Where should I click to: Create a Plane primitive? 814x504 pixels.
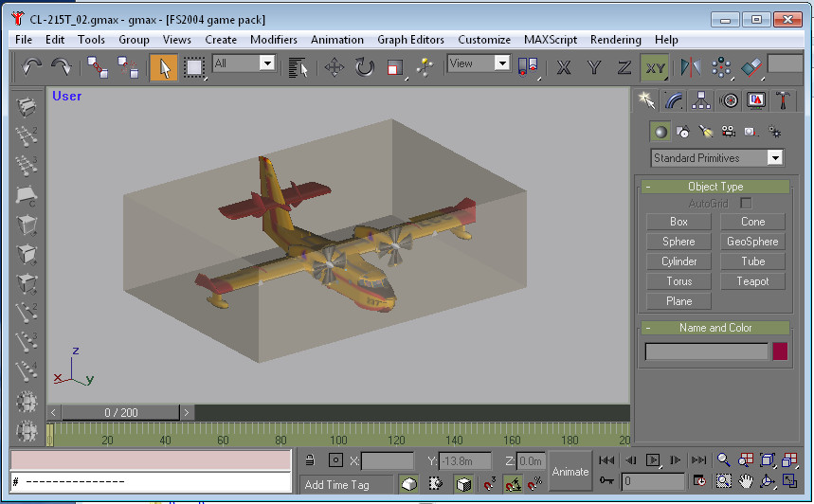[678, 301]
